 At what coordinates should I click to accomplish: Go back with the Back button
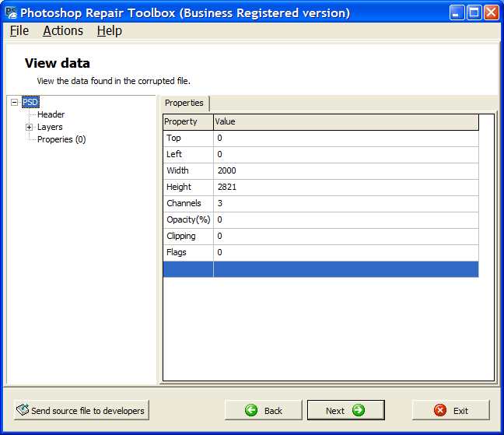264,410
